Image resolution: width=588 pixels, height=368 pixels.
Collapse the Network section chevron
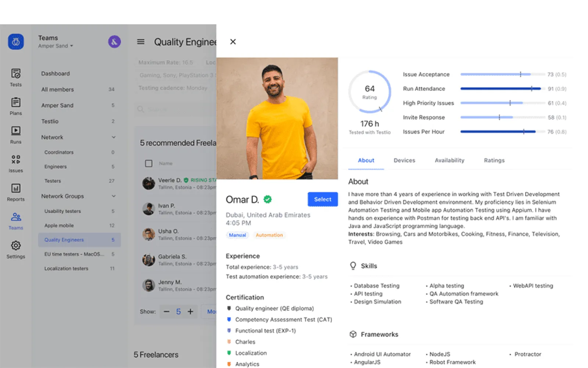(114, 137)
